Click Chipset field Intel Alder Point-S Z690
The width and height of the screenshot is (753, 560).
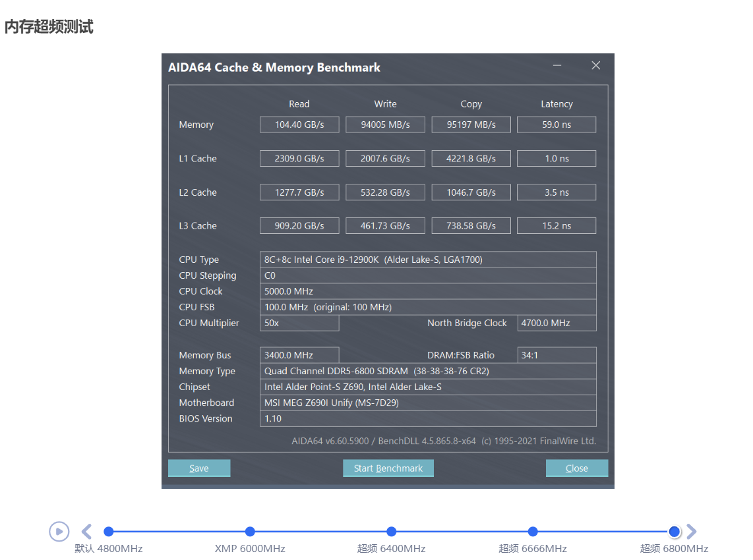(428, 387)
